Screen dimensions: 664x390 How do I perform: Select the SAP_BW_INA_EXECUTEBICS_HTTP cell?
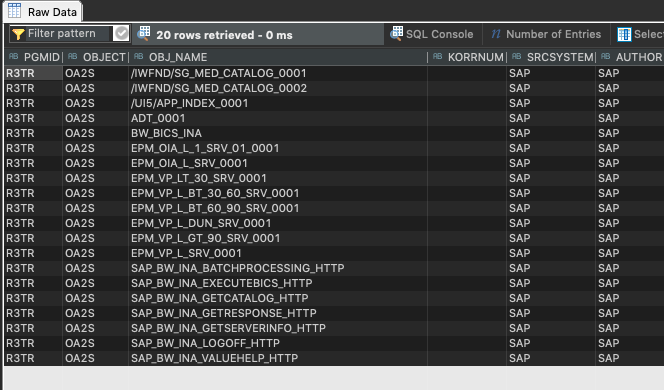tap(278, 283)
